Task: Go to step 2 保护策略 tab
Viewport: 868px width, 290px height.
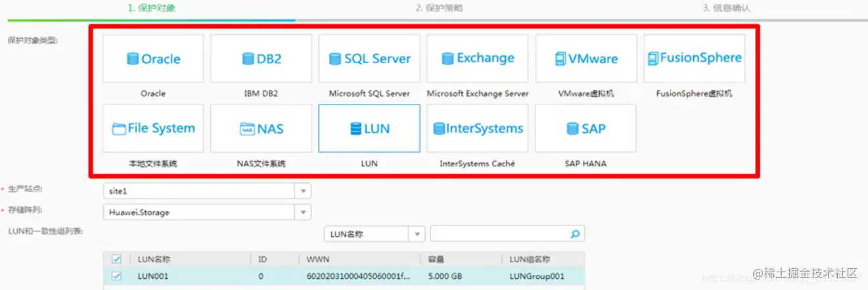Action: click(440, 9)
